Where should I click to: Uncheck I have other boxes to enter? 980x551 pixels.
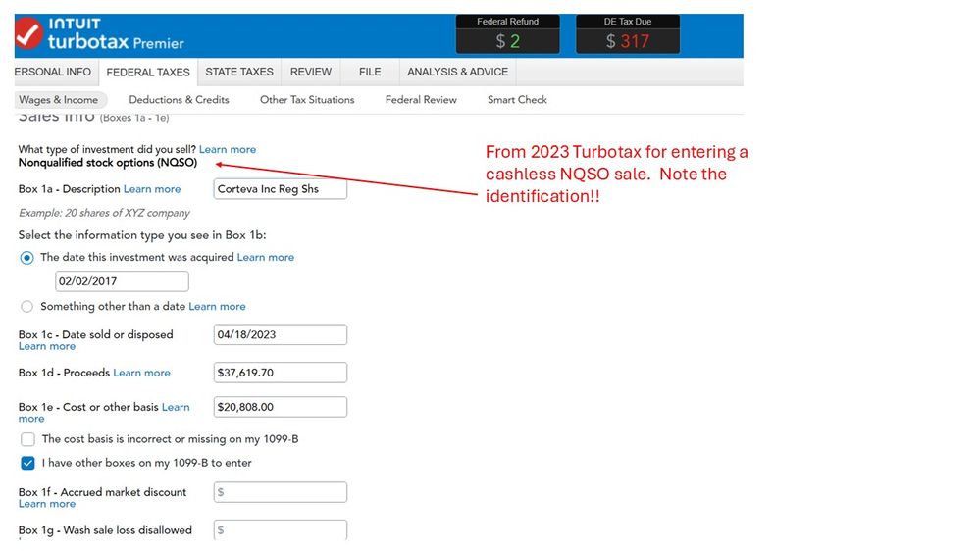(27, 463)
